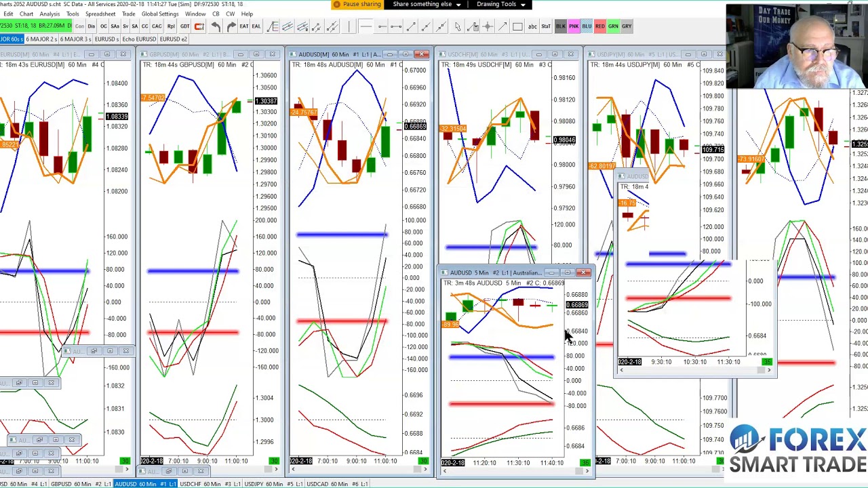Click the Pause sharing button
868x488 pixels.
(x=357, y=4)
